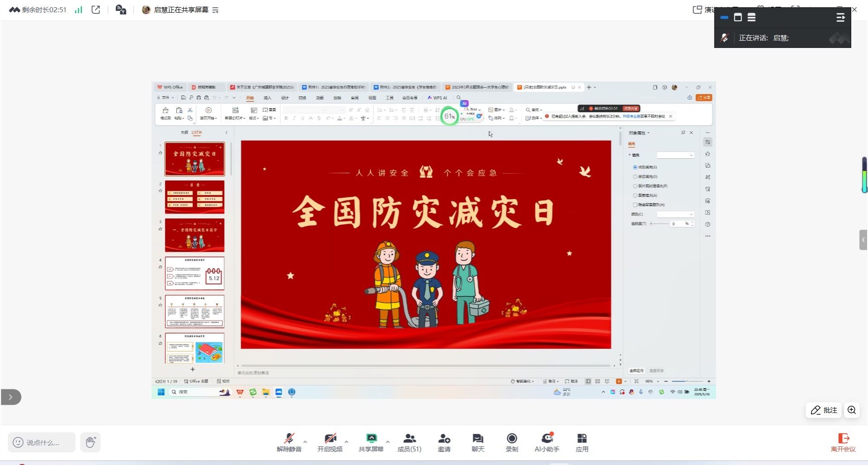Expand video options arrow beside 开启视频
Viewport: 868px width, 465px height.
pyautogui.click(x=347, y=441)
